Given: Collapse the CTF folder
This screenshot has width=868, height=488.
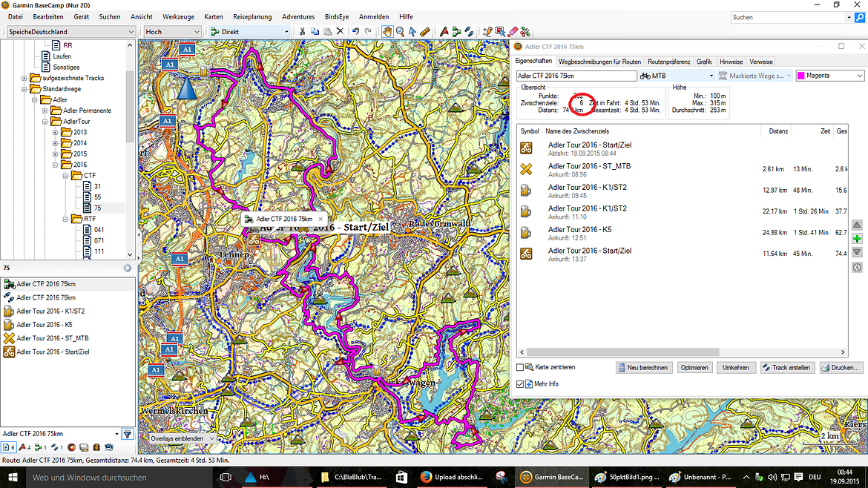Looking at the screenshot, I should [x=65, y=175].
